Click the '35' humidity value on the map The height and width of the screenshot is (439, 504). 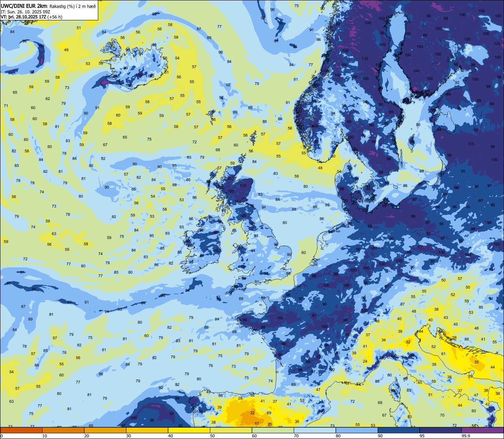[476, 362]
